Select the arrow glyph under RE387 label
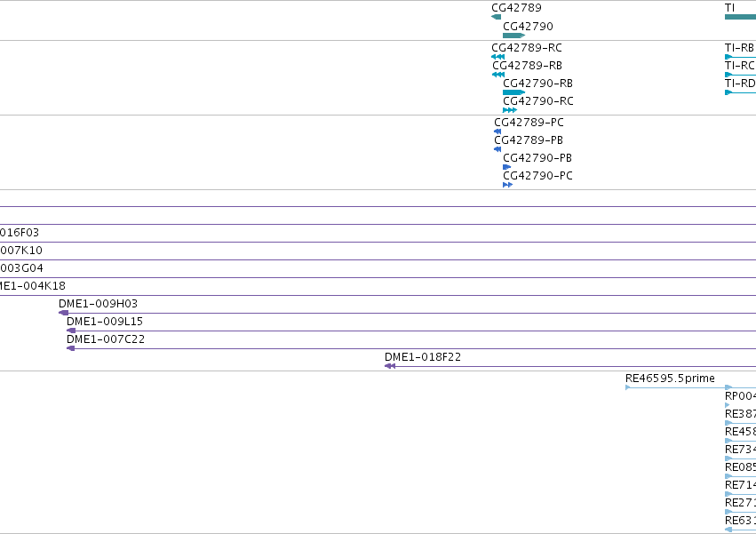756x534 pixels. click(728, 424)
